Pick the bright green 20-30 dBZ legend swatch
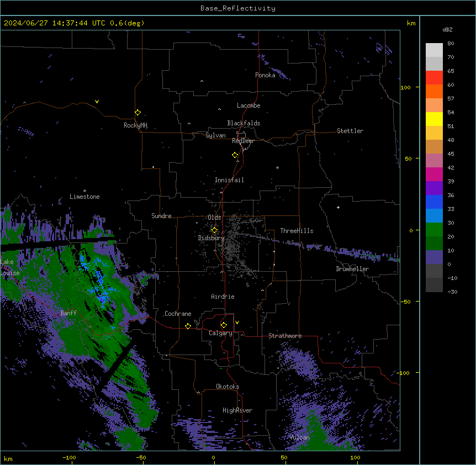Viewport: 476px width, 465px height. click(434, 230)
